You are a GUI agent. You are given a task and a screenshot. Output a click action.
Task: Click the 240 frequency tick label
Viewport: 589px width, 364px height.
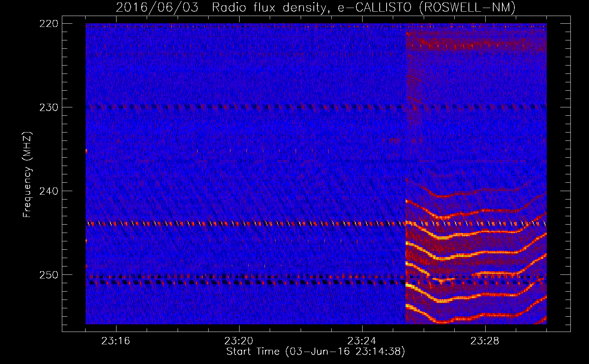pos(48,191)
